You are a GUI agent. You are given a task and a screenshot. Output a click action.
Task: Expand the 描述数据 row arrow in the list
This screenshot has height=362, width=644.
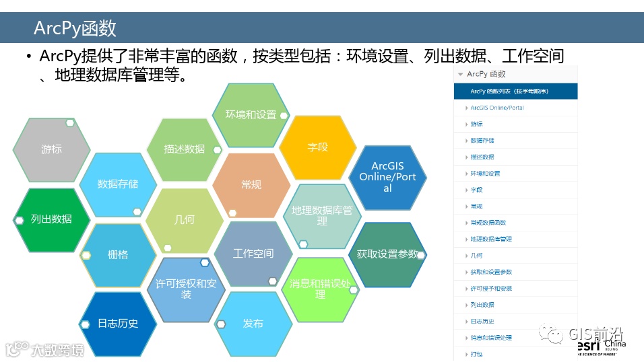(x=467, y=157)
